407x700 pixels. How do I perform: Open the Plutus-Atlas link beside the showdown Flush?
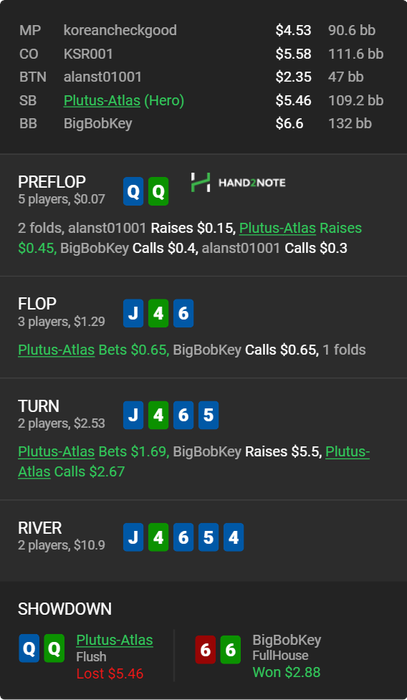pyautogui.click(x=115, y=640)
